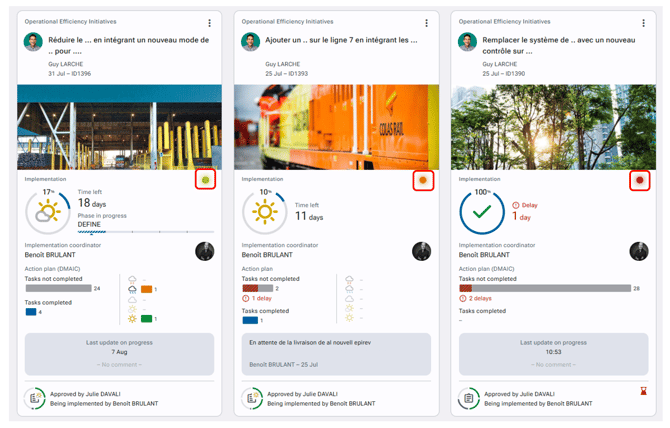Click green weather count bar on ID1396 card

(x=147, y=319)
